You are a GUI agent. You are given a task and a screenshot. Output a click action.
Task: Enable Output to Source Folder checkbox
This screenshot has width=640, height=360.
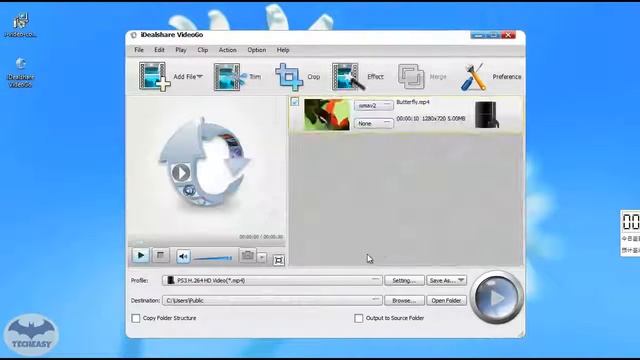[358, 318]
